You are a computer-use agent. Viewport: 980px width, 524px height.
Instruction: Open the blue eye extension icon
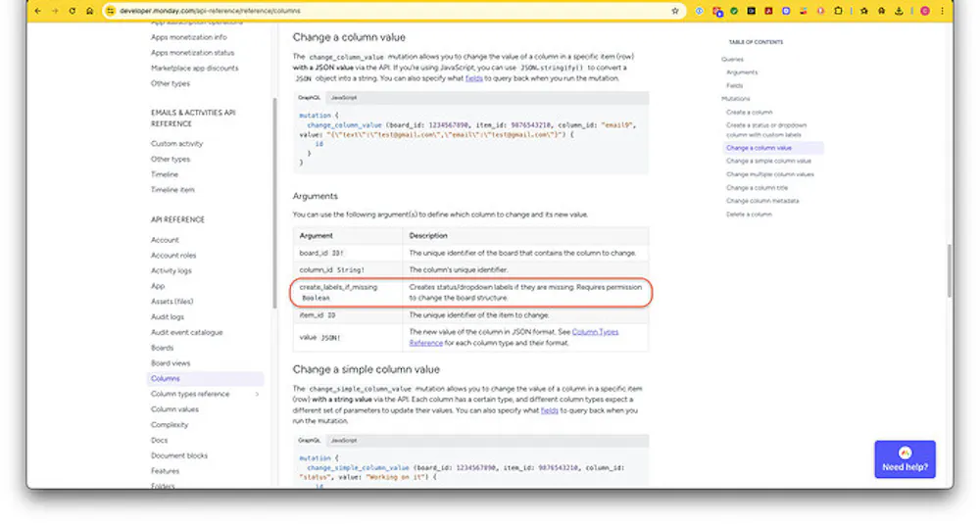700,11
